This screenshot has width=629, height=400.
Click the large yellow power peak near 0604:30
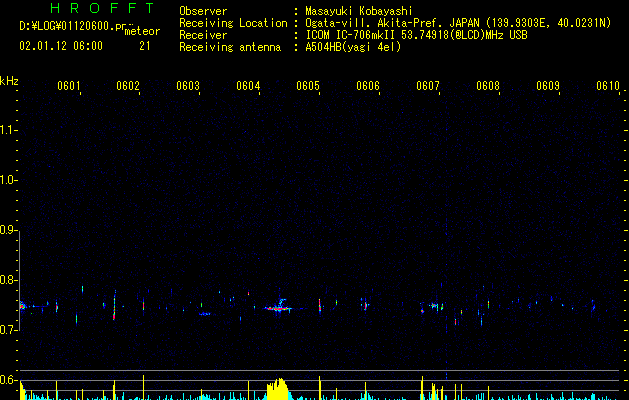click(x=278, y=389)
